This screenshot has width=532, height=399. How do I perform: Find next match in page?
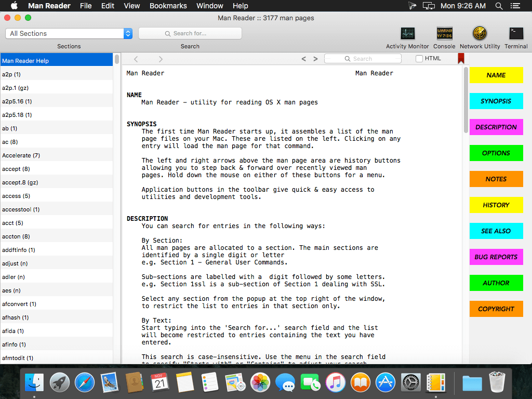[315, 59]
